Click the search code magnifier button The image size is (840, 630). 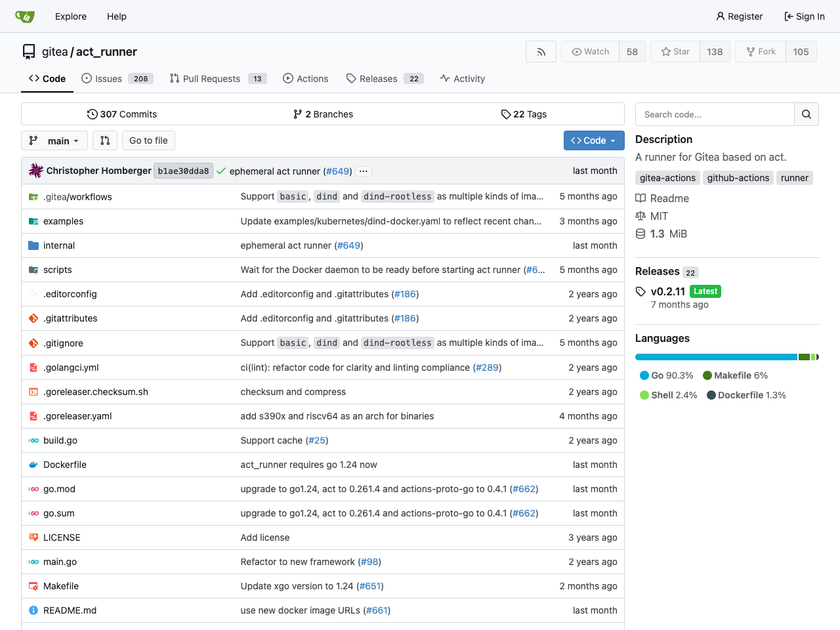coord(807,114)
